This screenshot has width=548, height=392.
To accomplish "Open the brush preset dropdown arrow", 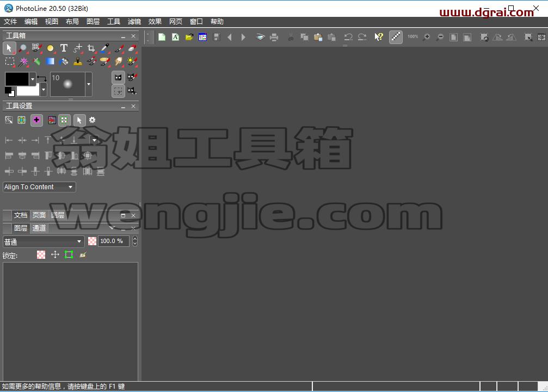I will point(89,84).
